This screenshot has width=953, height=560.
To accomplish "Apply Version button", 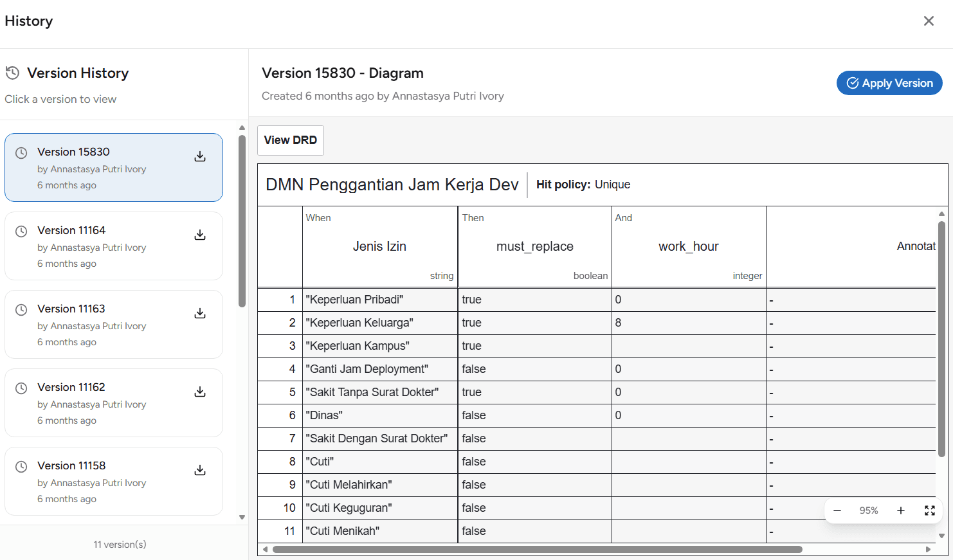I will pos(889,83).
